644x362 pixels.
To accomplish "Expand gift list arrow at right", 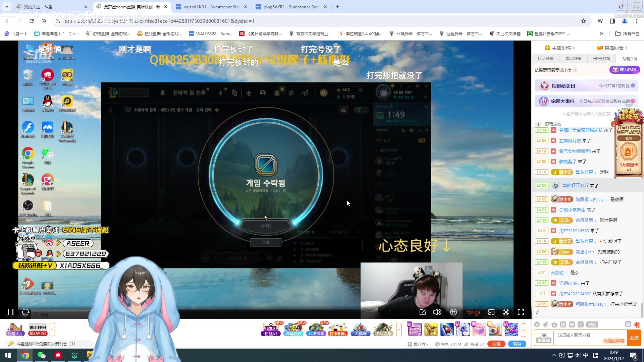I will 524,330.
